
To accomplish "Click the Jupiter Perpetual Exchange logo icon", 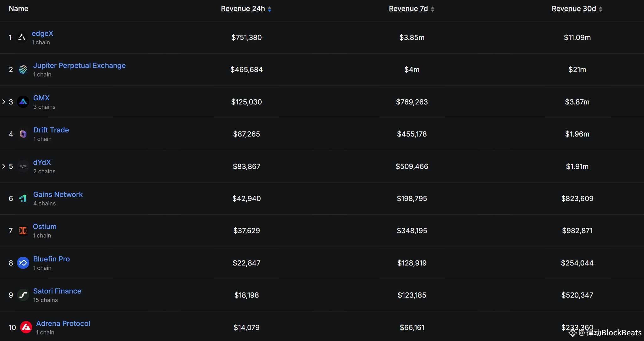I will (x=23, y=70).
